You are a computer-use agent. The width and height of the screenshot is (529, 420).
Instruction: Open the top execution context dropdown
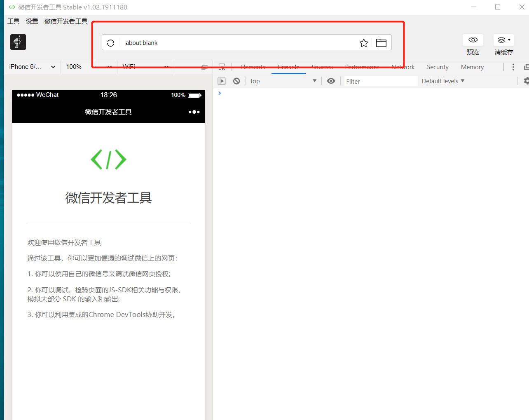[x=283, y=81]
